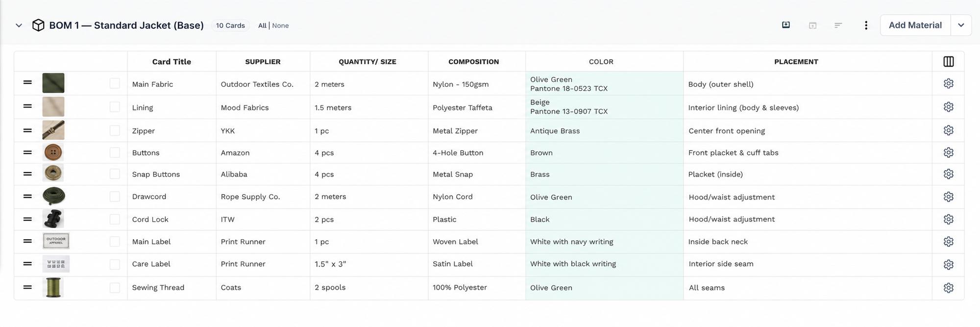Open settings gear for Cord Lock row
The height and width of the screenshot is (327, 980).
click(x=949, y=219)
